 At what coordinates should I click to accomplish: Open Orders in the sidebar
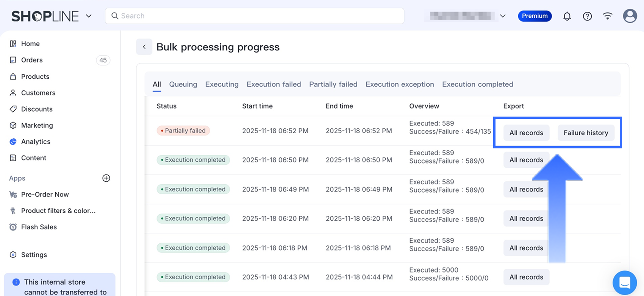click(32, 60)
